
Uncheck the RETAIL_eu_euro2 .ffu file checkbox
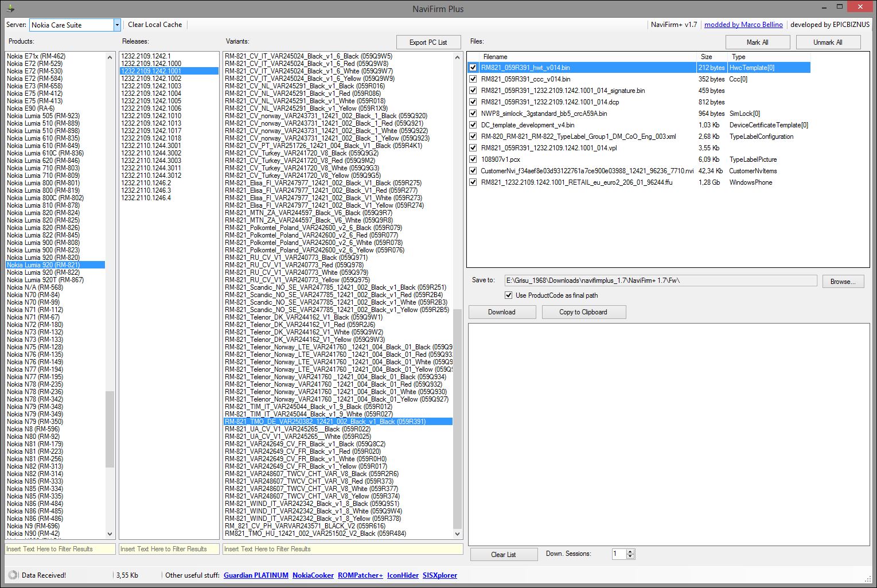pos(473,182)
